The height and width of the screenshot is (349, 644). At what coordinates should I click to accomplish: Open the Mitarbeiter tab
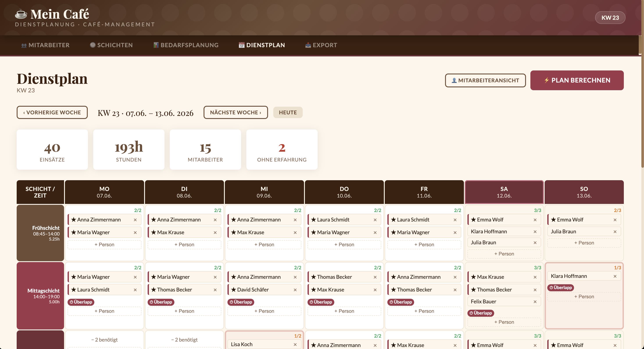point(45,45)
